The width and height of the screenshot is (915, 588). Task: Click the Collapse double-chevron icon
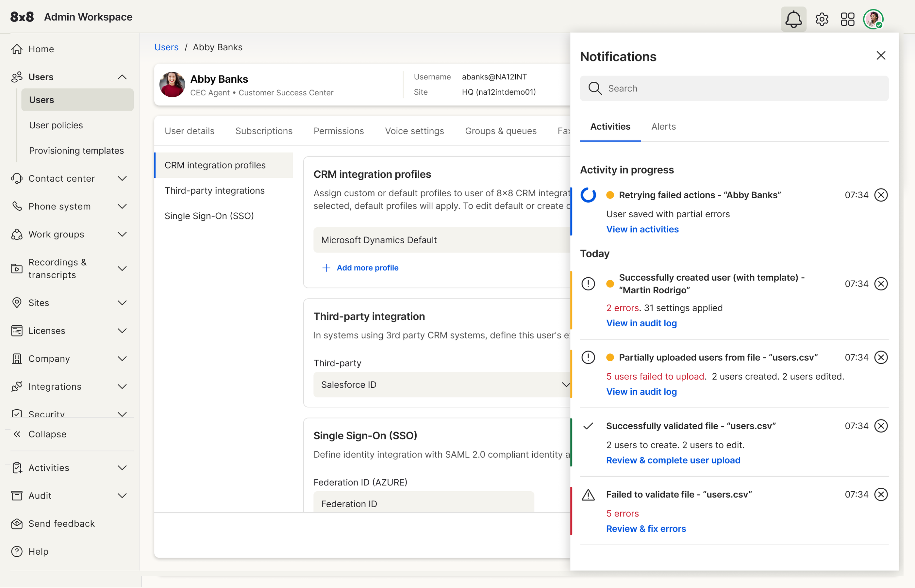[x=17, y=434]
